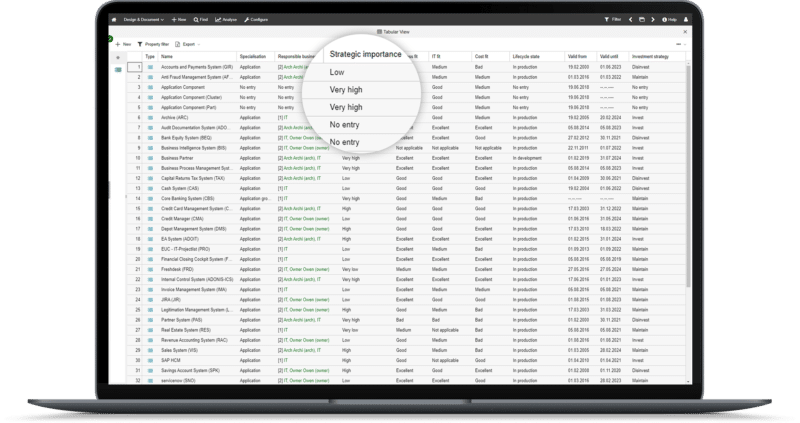800x423 pixels.
Task: Click type icon of Core Banking System row
Action: pyautogui.click(x=150, y=198)
